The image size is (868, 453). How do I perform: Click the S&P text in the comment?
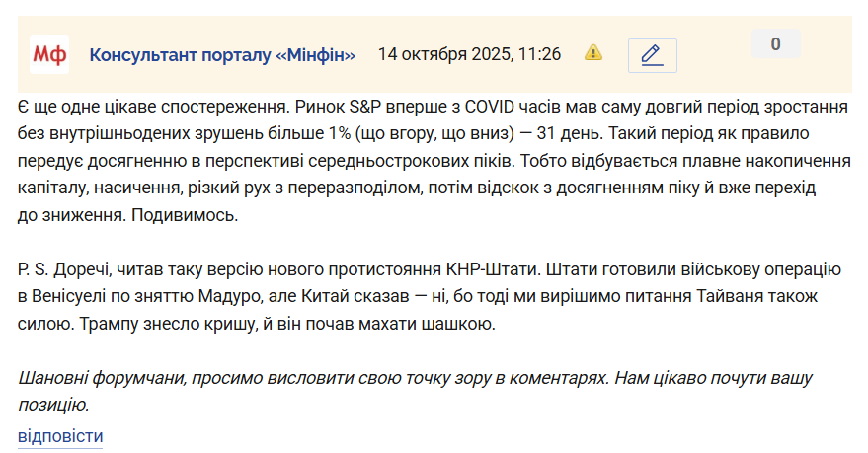click(x=365, y=107)
